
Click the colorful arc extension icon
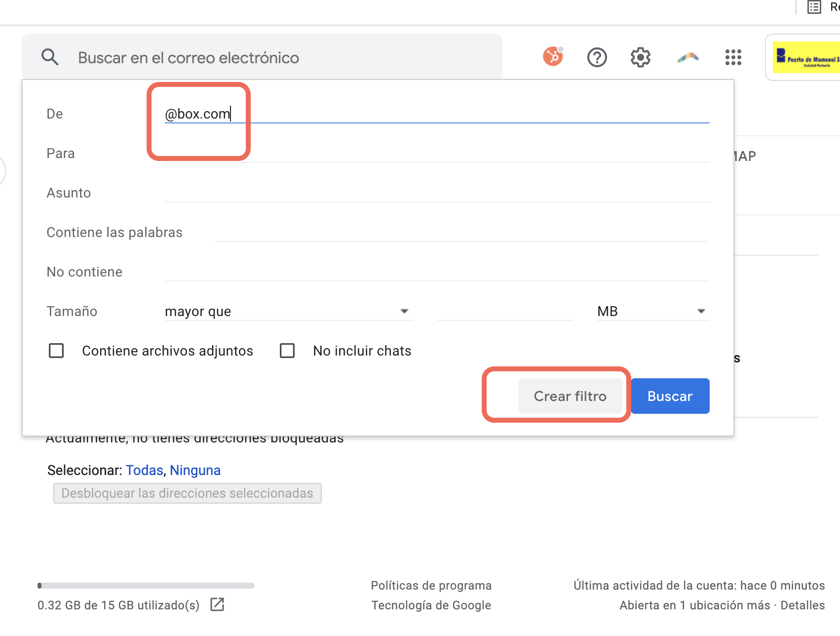pos(687,57)
